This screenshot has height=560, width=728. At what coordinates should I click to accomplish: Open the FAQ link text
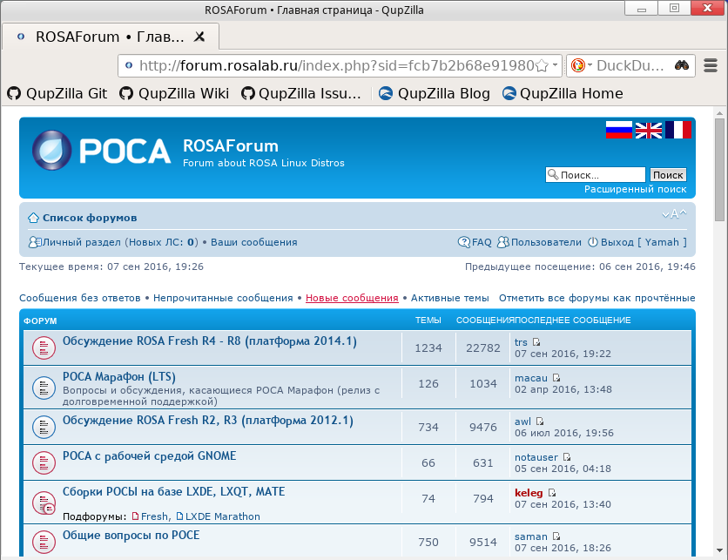(x=482, y=242)
